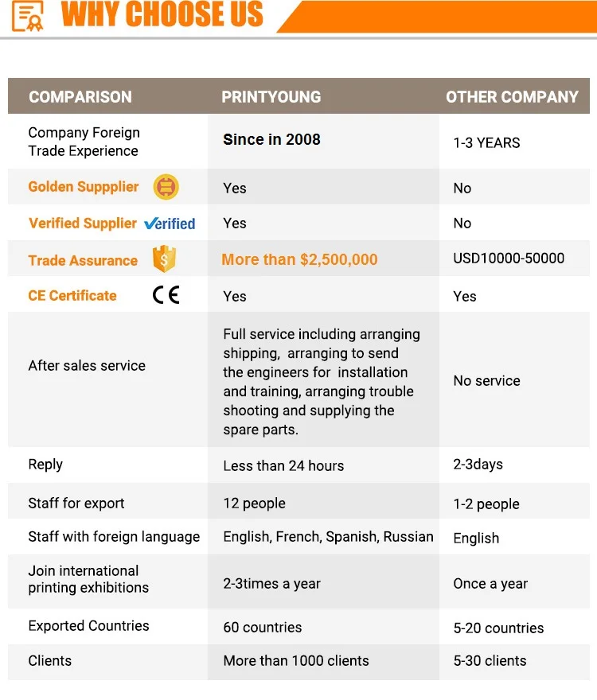The width and height of the screenshot is (597, 700).
Task: Click the Golden Supplier gold coin icon
Action: (x=166, y=187)
